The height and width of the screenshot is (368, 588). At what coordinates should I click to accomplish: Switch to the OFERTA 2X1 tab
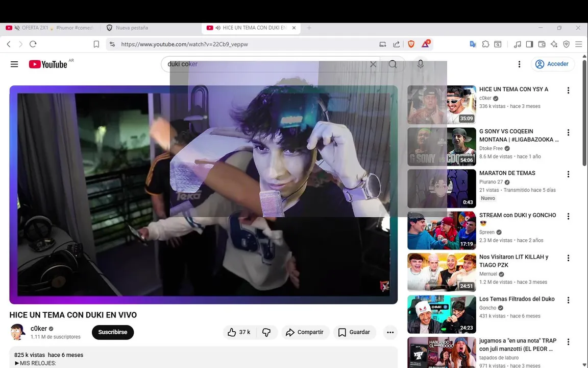point(50,28)
